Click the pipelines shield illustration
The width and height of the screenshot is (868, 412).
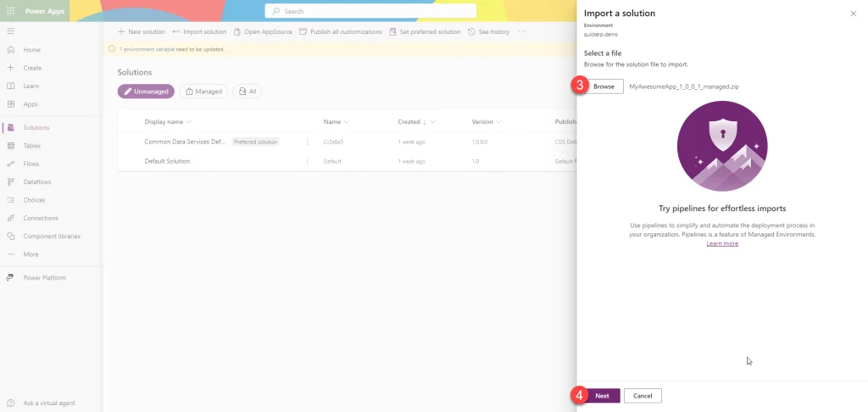722,146
